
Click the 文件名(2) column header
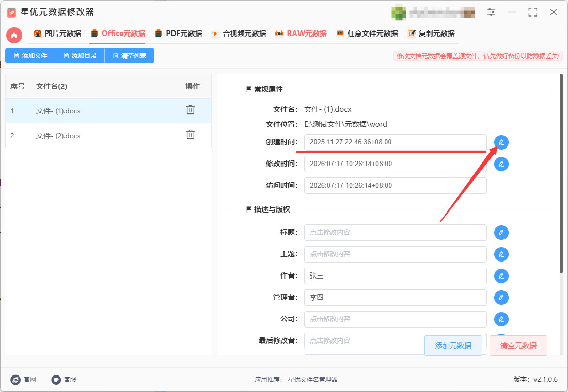tap(52, 86)
